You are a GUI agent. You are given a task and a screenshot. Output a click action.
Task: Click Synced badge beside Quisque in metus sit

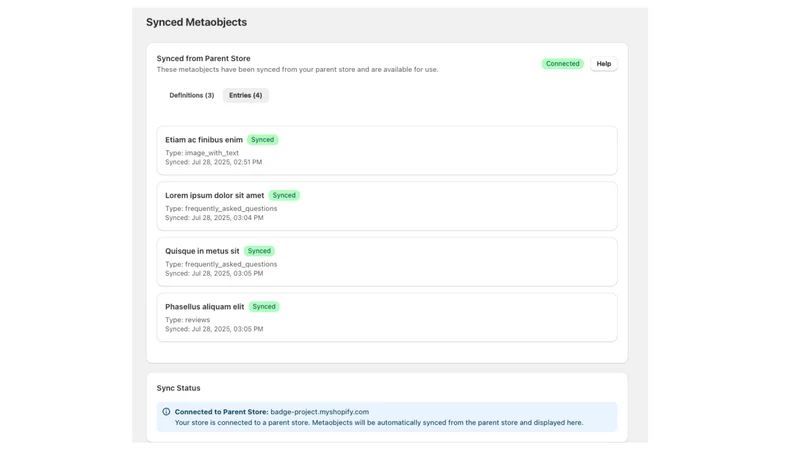(259, 251)
